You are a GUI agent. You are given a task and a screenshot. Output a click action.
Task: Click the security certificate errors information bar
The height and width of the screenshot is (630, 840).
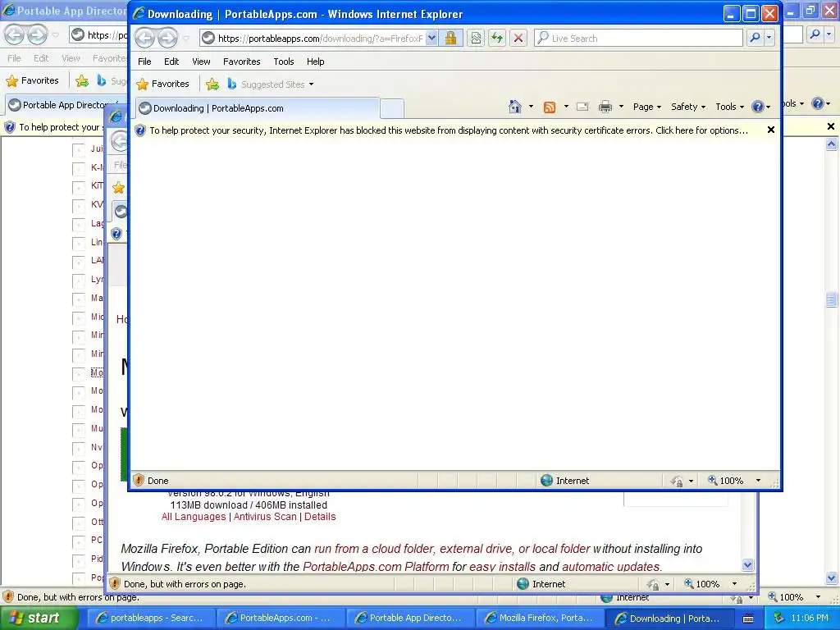click(449, 130)
